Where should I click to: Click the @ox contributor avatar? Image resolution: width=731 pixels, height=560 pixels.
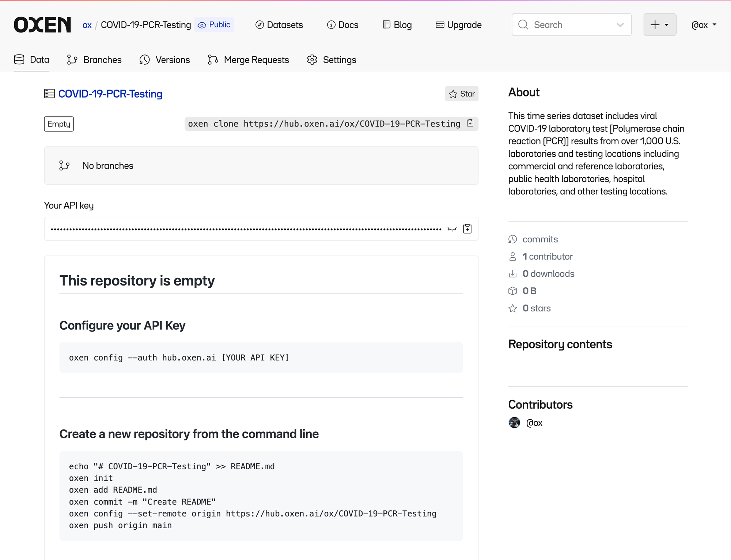click(514, 423)
